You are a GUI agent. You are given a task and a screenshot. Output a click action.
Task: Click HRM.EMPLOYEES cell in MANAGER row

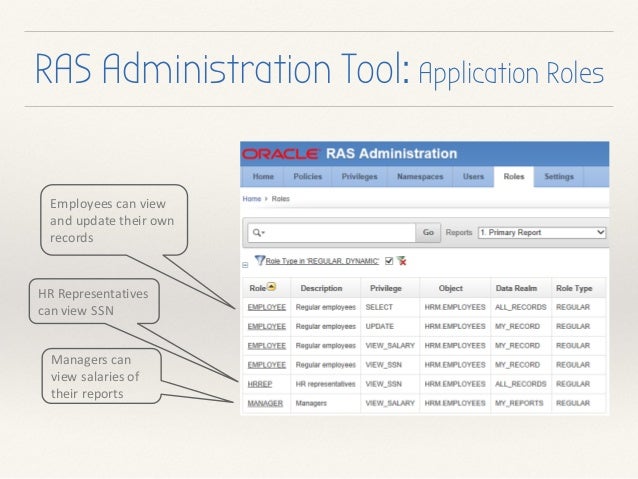[455, 403]
